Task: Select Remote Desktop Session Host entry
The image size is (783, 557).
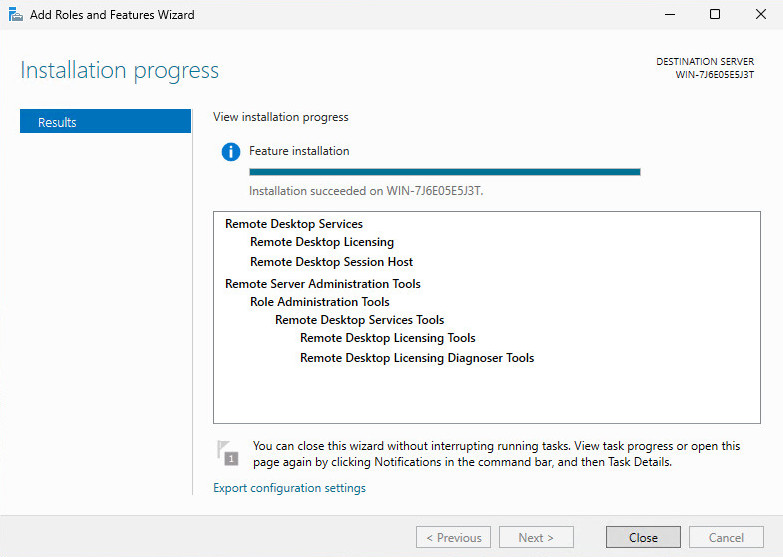Action: 332,262
